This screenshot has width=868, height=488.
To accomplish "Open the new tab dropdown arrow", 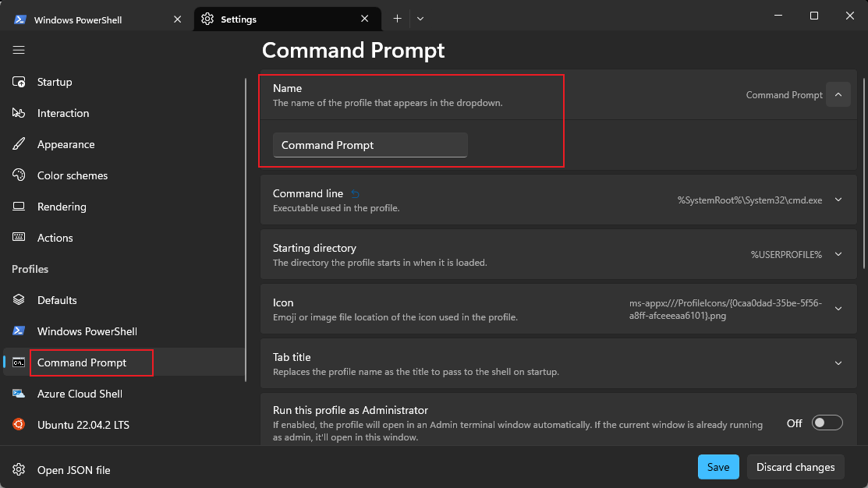I will coord(420,19).
